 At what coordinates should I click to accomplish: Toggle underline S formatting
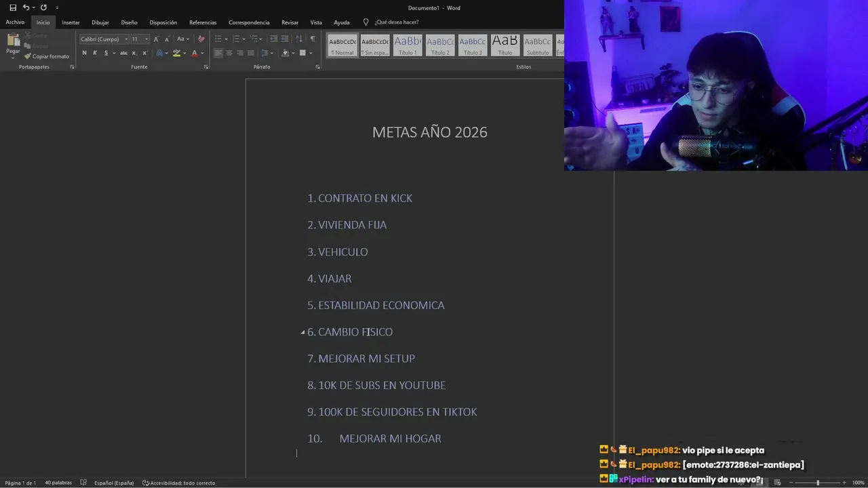point(106,53)
